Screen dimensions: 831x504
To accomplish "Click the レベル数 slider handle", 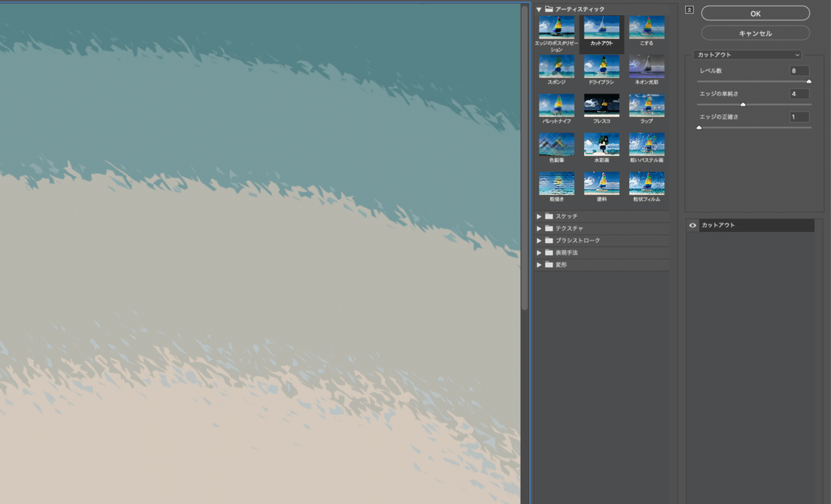I will point(809,82).
